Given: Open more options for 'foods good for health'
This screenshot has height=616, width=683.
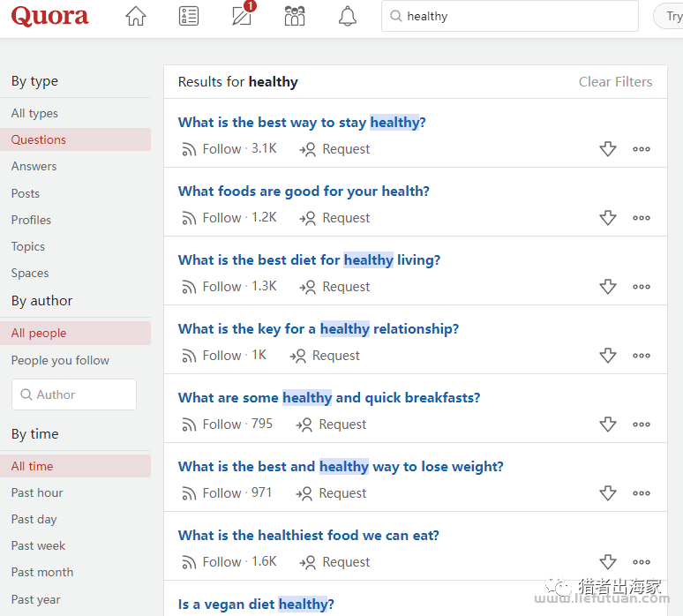Looking at the screenshot, I should tap(642, 218).
